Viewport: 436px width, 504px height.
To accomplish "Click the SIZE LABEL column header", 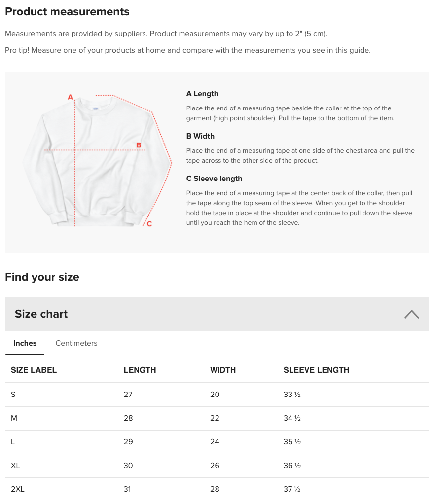I will point(34,370).
